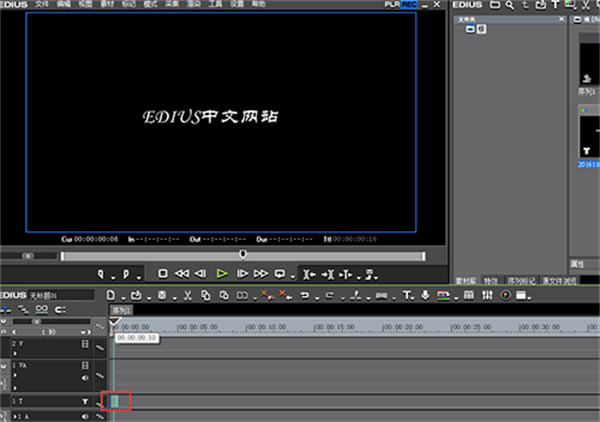Jump to previous edit point

(x=309, y=274)
